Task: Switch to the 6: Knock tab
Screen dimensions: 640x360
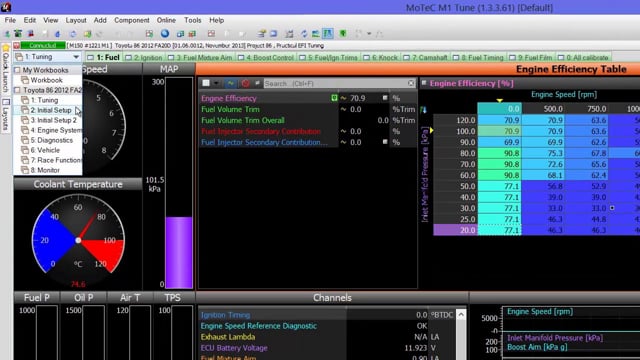Action: [380, 58]
